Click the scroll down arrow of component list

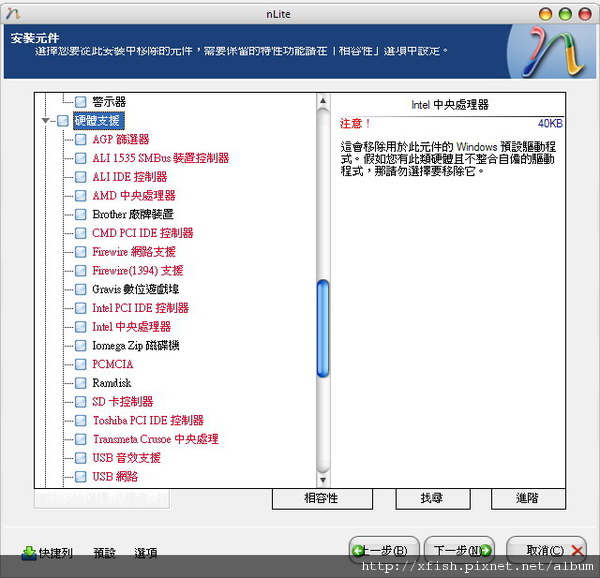click(x=323, y=480)
